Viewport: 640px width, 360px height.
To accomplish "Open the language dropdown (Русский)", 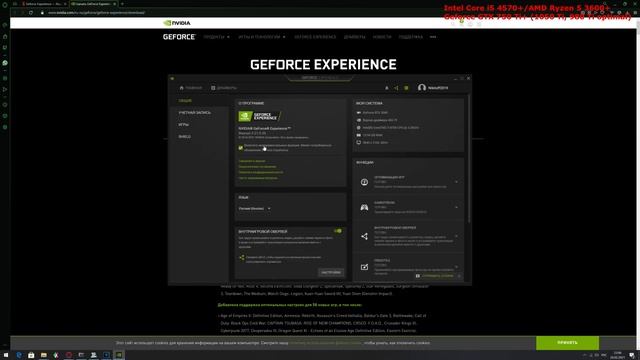I will tap(255, 209).
